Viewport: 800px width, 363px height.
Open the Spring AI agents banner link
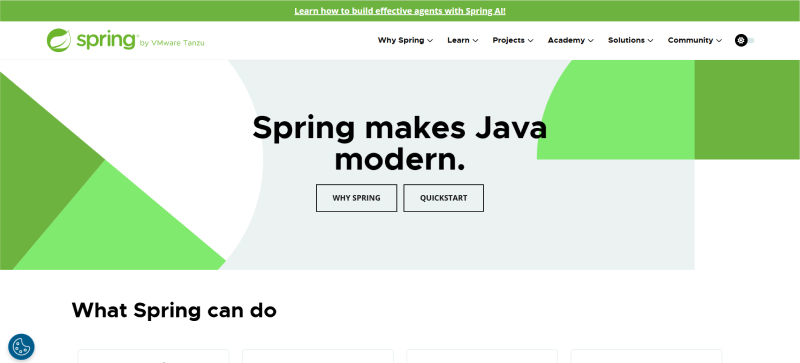pyautogui.click(x=400, y=11)
